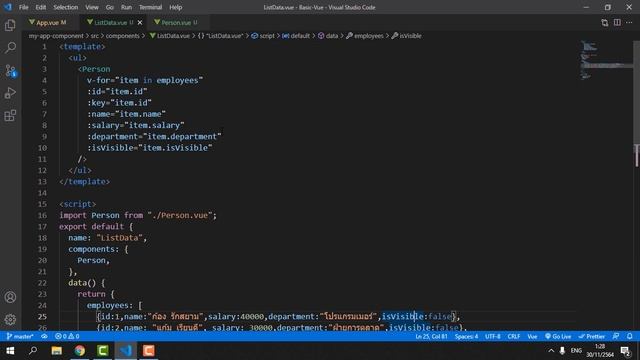640x360 pixels.
Task: Click the Ln 25, Col 81 indicator
Action: [x=431, y=336]
